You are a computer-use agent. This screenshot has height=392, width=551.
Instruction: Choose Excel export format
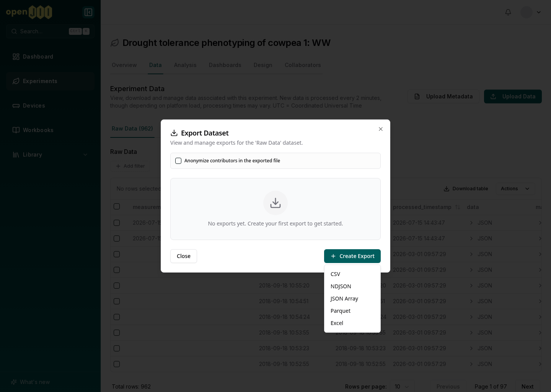[352, 323]
